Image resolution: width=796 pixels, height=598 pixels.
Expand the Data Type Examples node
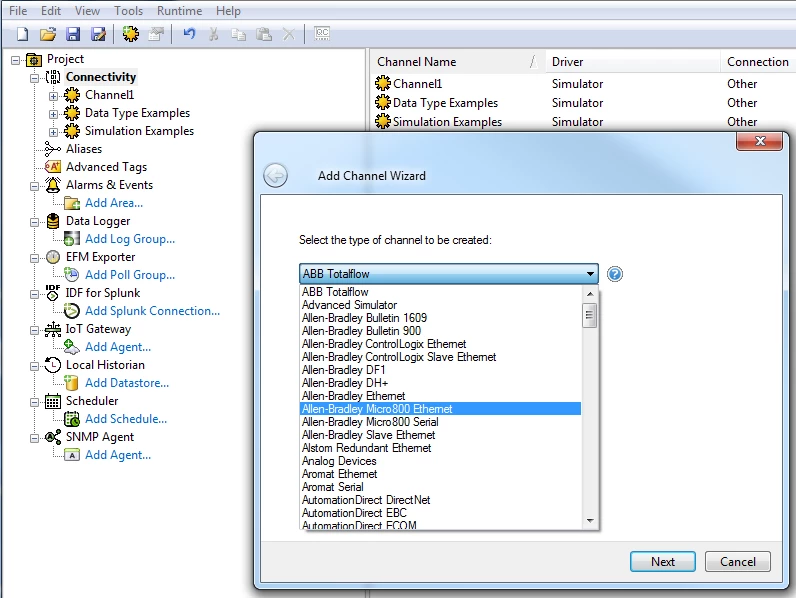(x=53, y=114)
